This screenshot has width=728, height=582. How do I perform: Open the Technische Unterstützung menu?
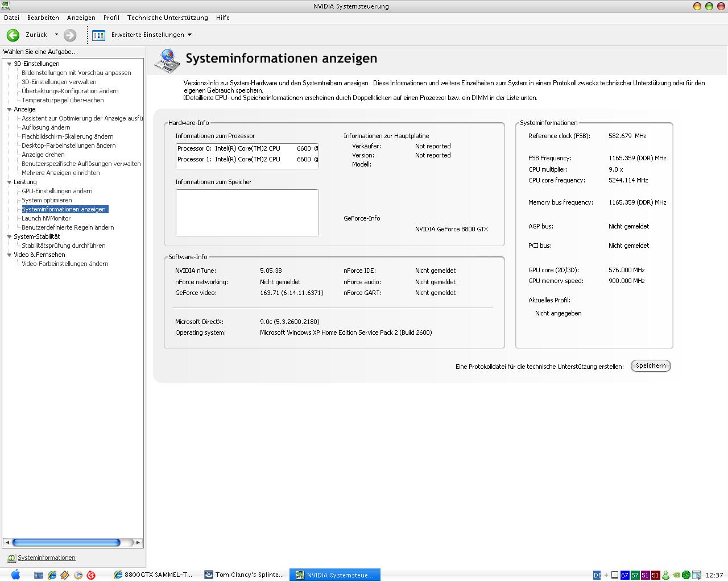click(x=167, y=18)
